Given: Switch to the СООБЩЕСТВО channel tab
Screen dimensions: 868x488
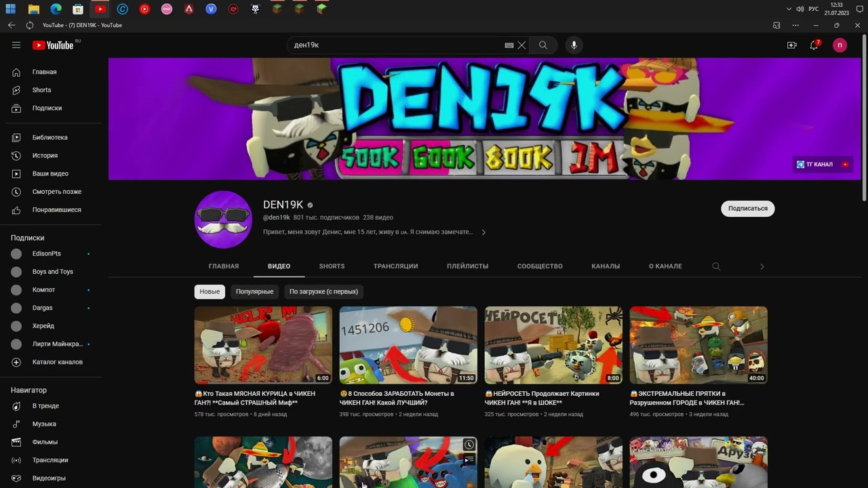Looking at the screenshot, I should tap(540, 266).
